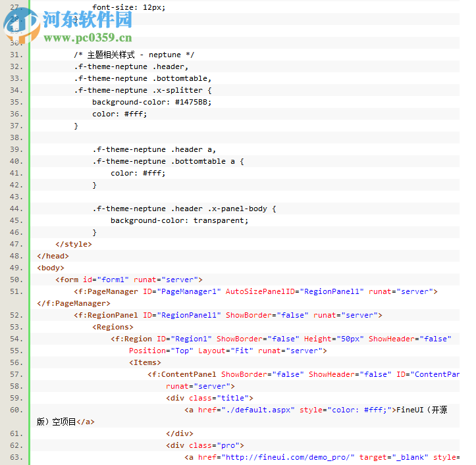The image size is (476, 465).
Task: Click 'runat="server">' on line 58
Action: click(x=200, y=386)
